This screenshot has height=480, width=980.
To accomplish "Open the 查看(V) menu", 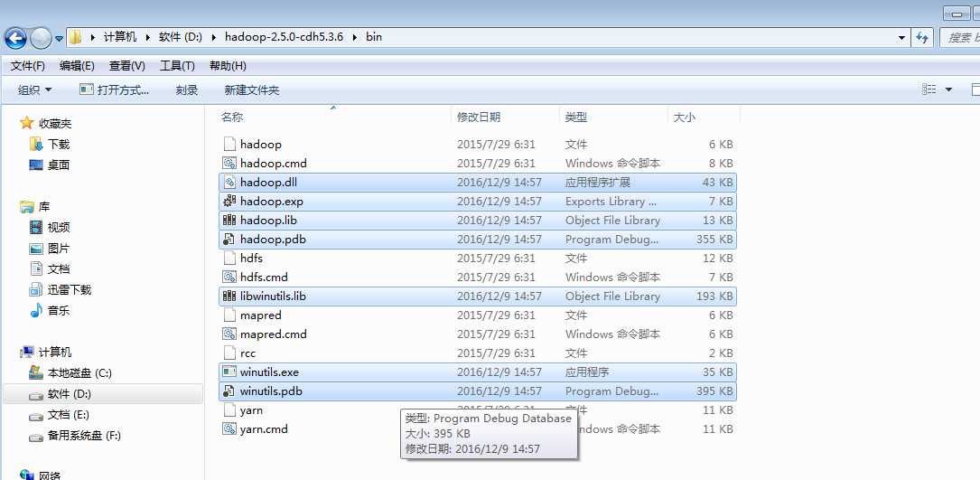I will (126, 66).
